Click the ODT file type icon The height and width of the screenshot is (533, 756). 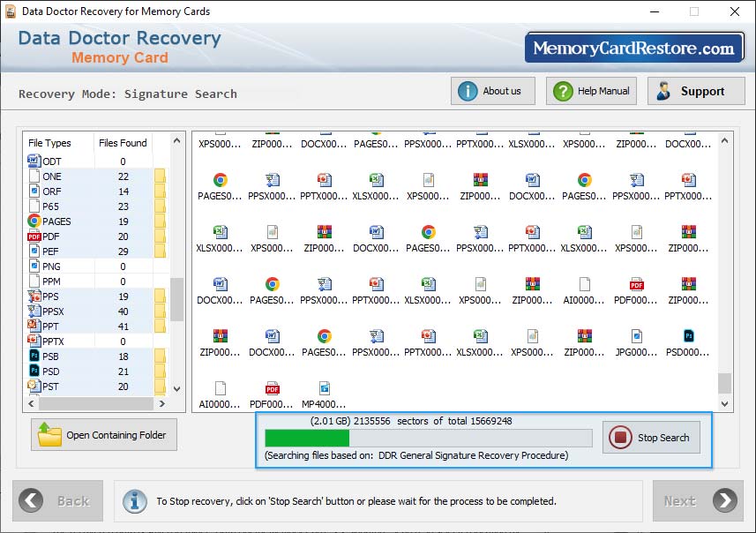34,161
